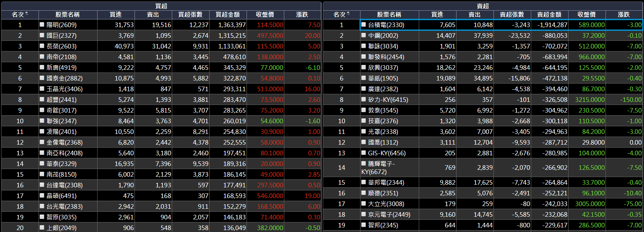644x232 pixels.
Task: Open stock 聯詠(3034)
Action: coord(383,46)
